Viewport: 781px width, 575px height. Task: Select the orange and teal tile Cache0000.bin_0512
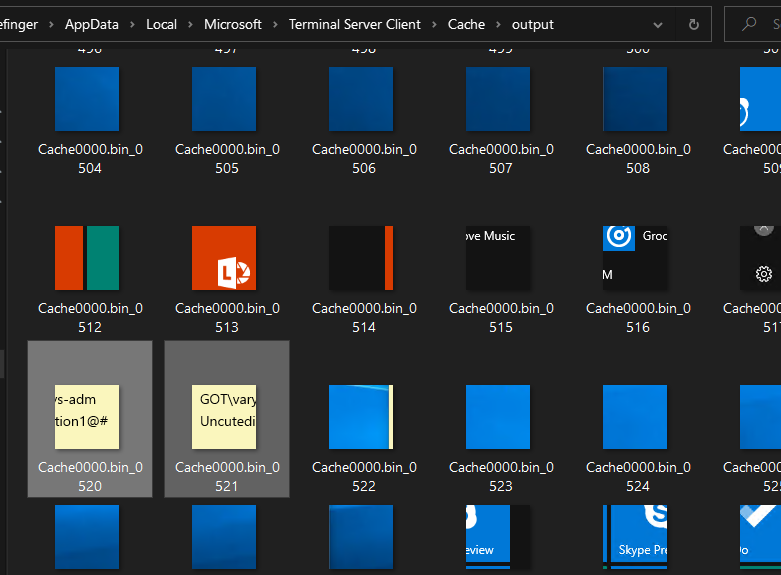[x=87, y=258]
